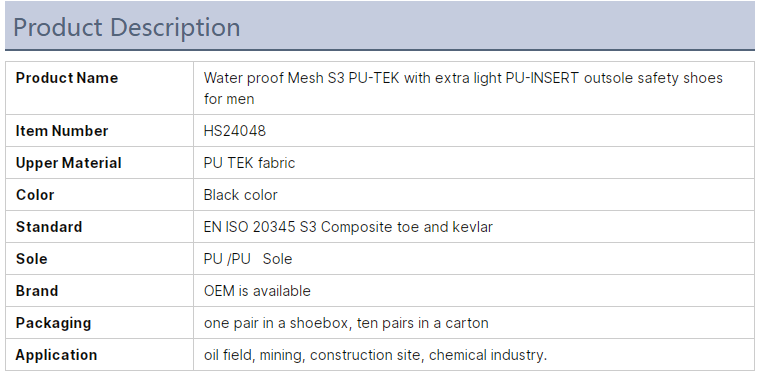Click item number HS24048

[235, 131]
